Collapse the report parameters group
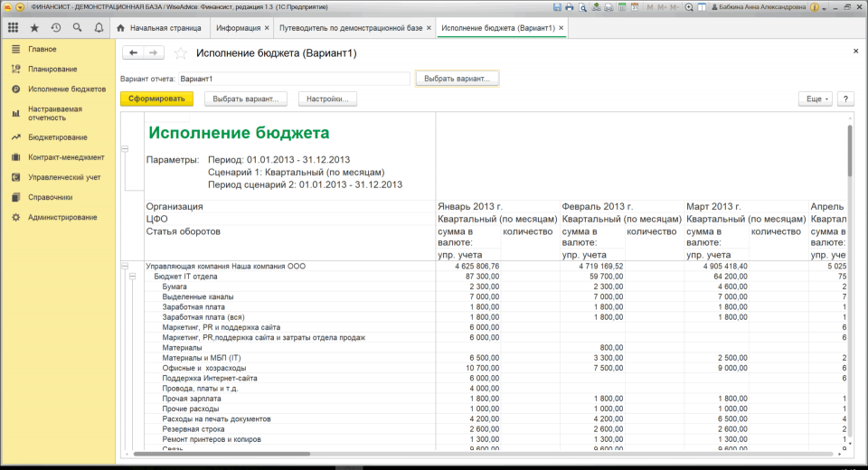The width and height of the screenshot is (868, 470). coord(125,149)
